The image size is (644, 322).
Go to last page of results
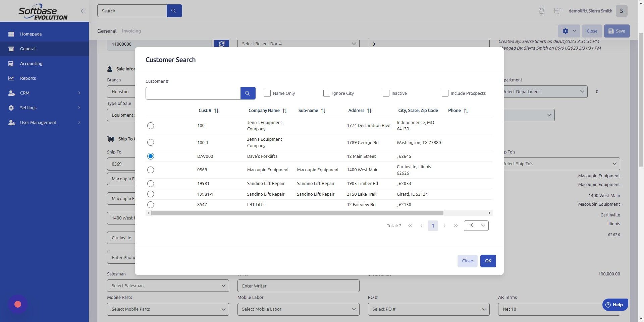click(456, 226)
